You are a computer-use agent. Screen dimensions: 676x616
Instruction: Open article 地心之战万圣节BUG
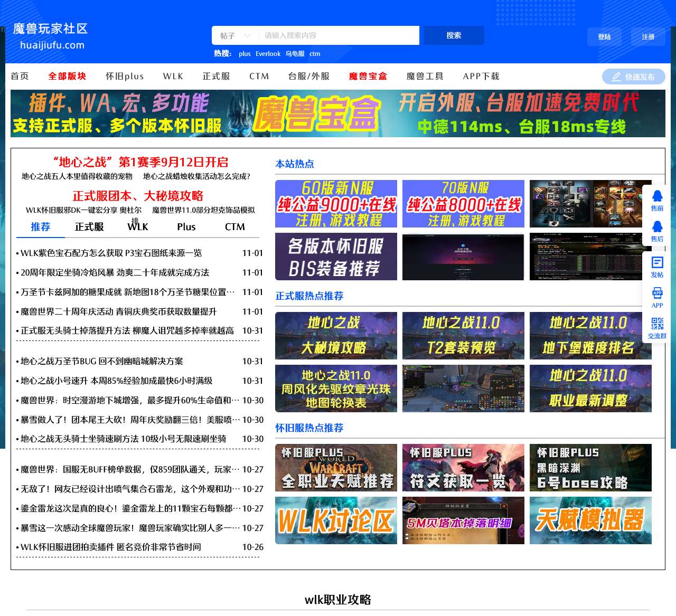(x=102, y=361)
